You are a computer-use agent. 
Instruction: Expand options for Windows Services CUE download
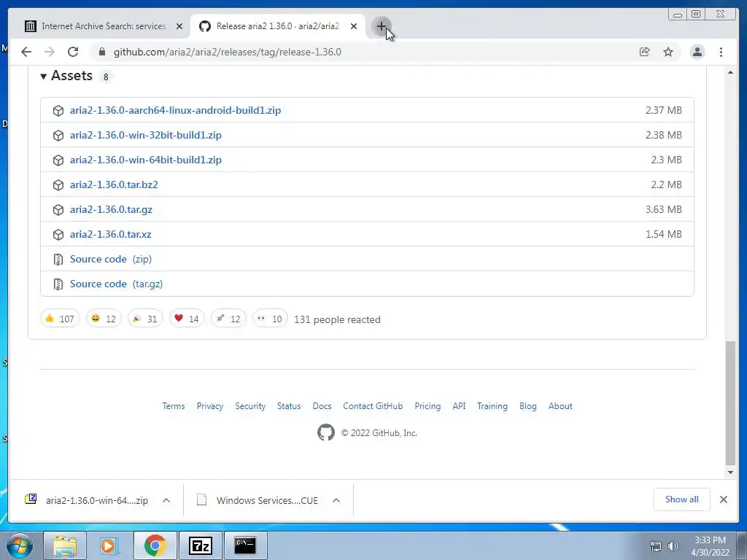(x=336, y=500)
